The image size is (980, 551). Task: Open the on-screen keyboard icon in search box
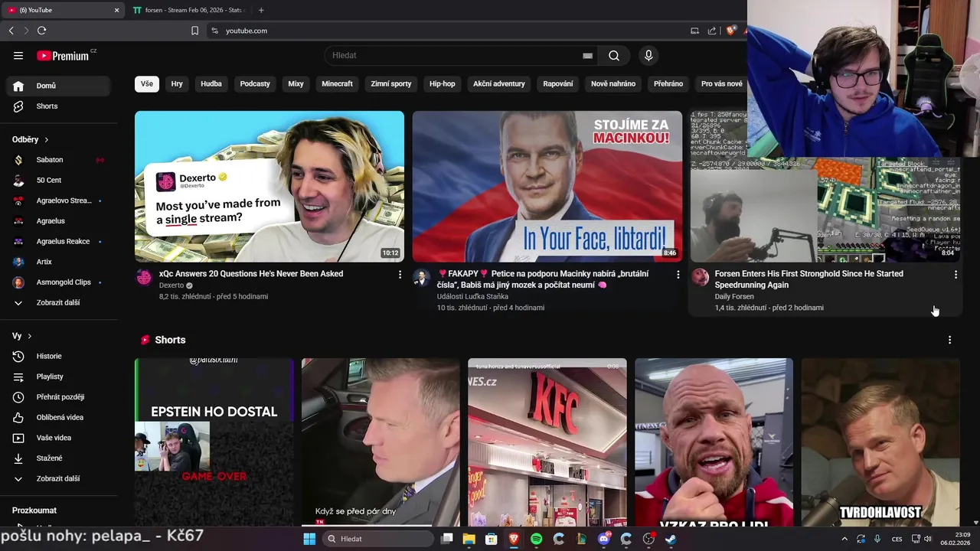[x=587, y=55]
